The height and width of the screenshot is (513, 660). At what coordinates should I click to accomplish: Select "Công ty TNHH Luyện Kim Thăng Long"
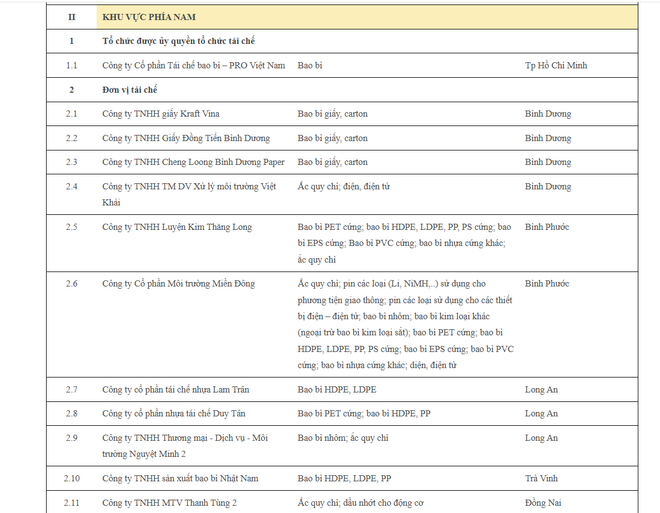coord(177,227)
